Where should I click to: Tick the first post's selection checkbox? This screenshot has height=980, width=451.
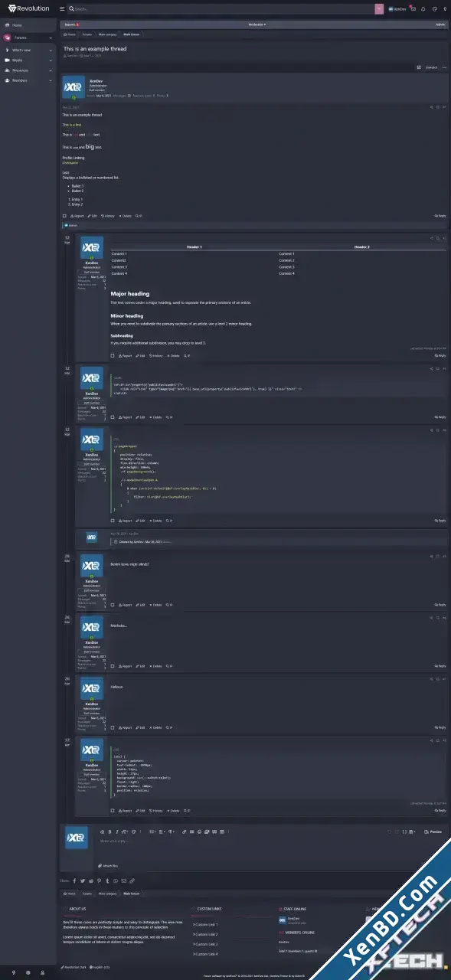[x=65, y=216]
